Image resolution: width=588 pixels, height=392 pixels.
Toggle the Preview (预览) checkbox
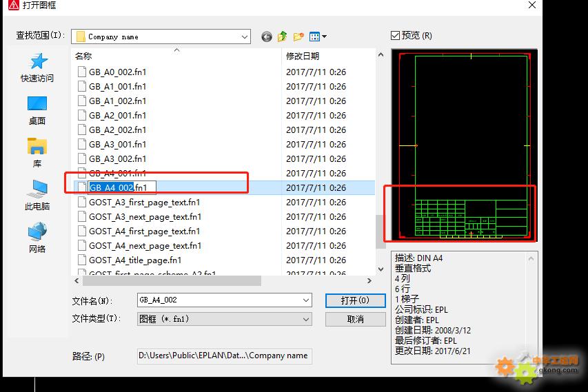(x=395, y=36)
